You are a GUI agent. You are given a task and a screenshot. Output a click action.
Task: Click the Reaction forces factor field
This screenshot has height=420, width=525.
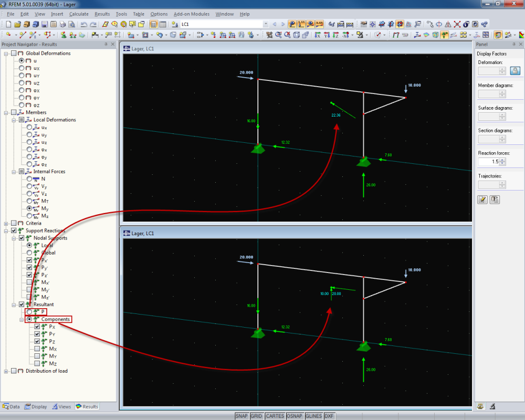pos(488,161)
